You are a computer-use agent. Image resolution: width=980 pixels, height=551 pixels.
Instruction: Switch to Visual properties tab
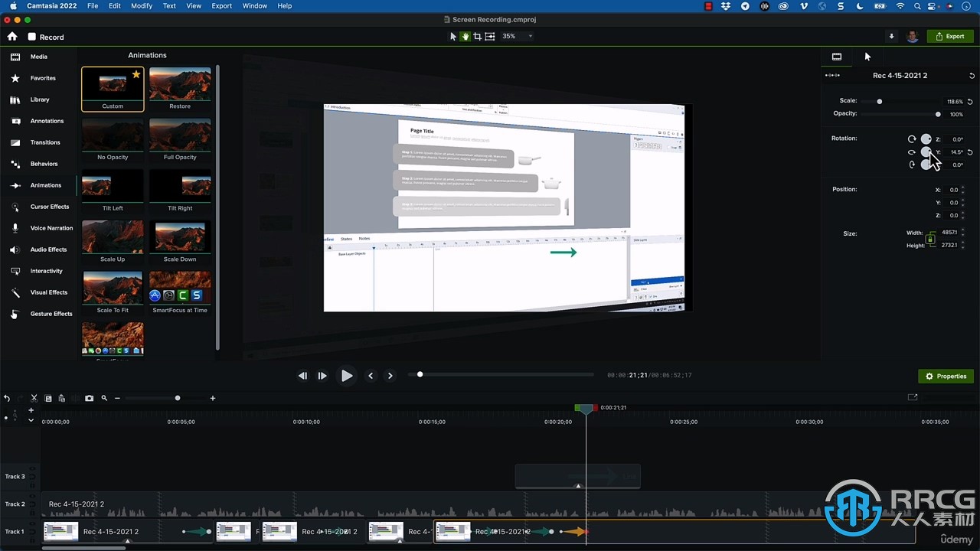pos(837,57)
